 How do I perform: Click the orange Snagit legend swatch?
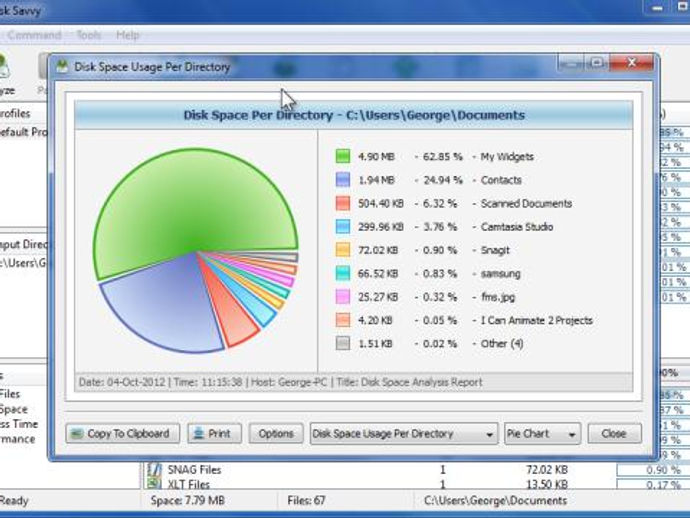[x=343, y=250]
